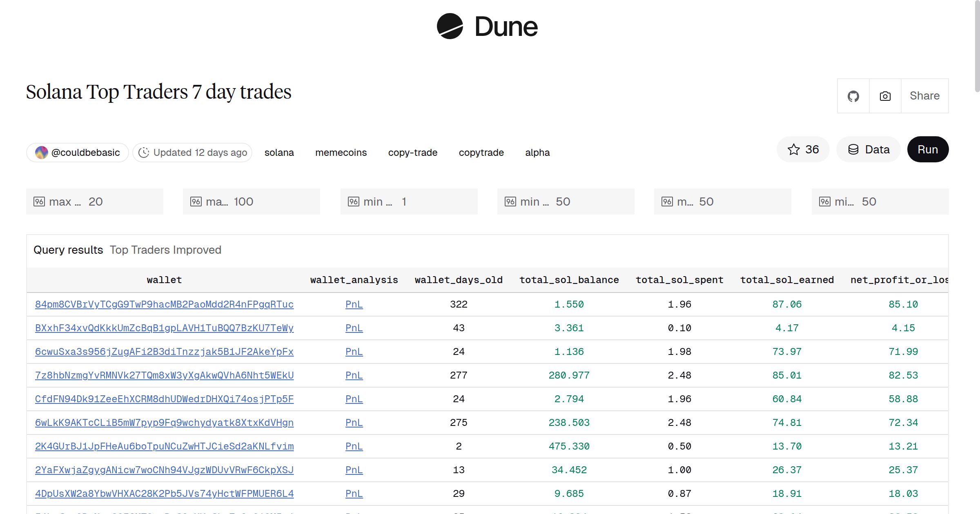This screenshot has width=980, height=514.
Task: Switch to the Top Traders Improved results tab
Action: [165, 250]
